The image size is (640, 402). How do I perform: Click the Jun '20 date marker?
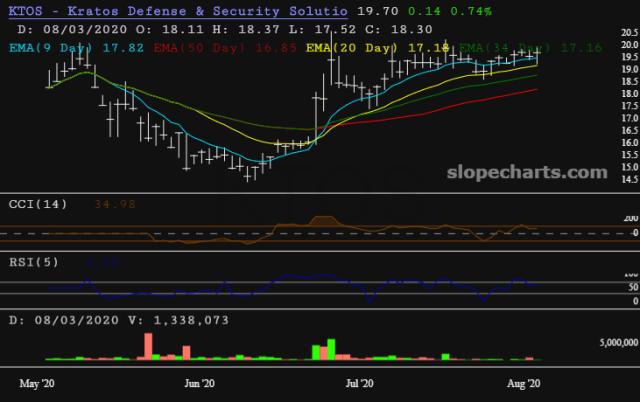click(201, 383)
